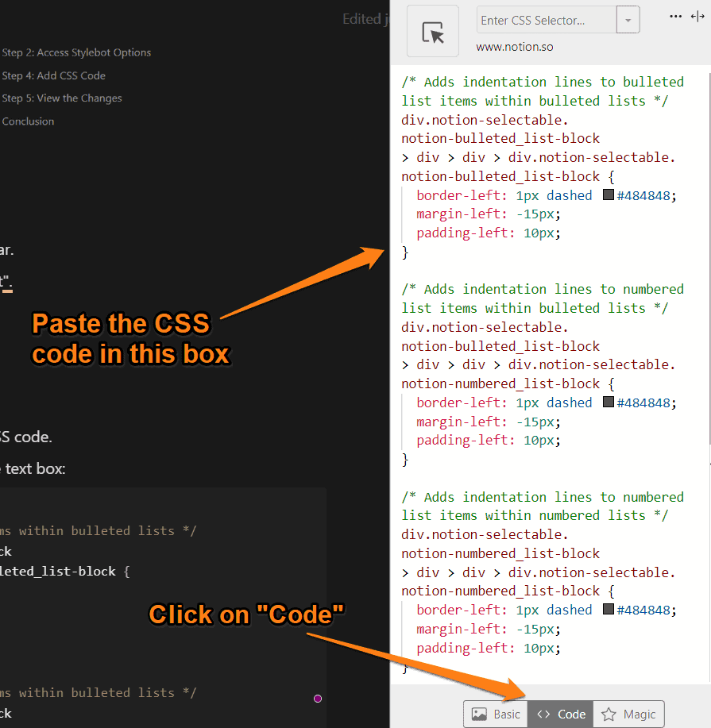Click the second #484848 border color swatch
This screenshot has height=728, width=711.
609,403
